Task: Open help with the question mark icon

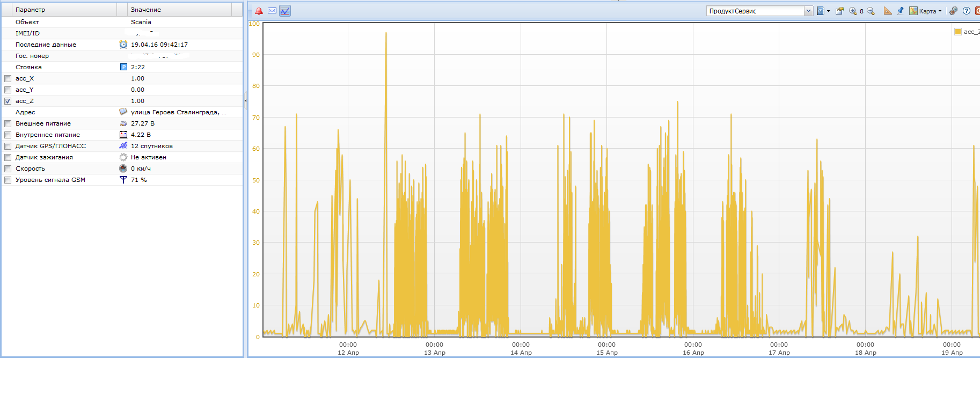Action: pos(967,11)
